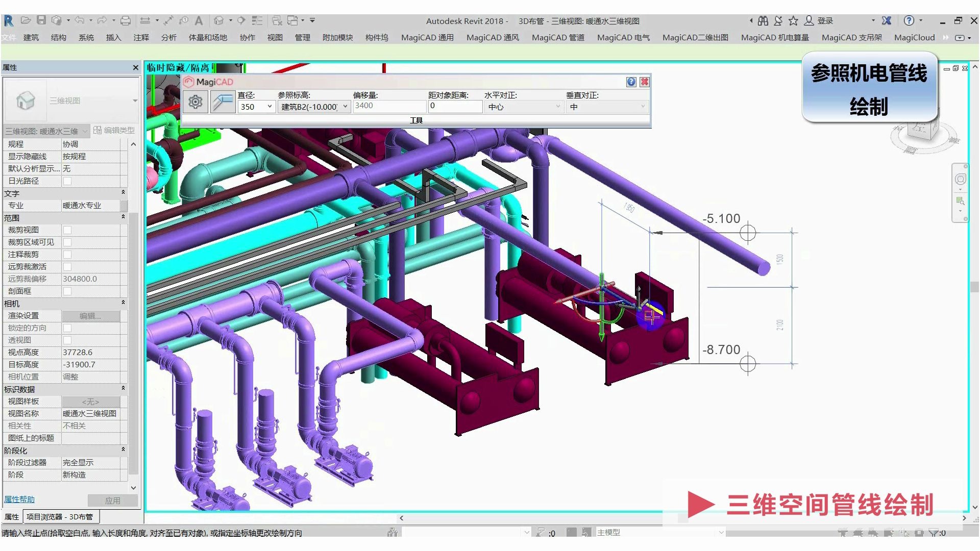The width and height of the screenshot is (980, 551).
Task: Switch to the 项目浏览器 - 3D布管 tab
Action: (60, 517)
